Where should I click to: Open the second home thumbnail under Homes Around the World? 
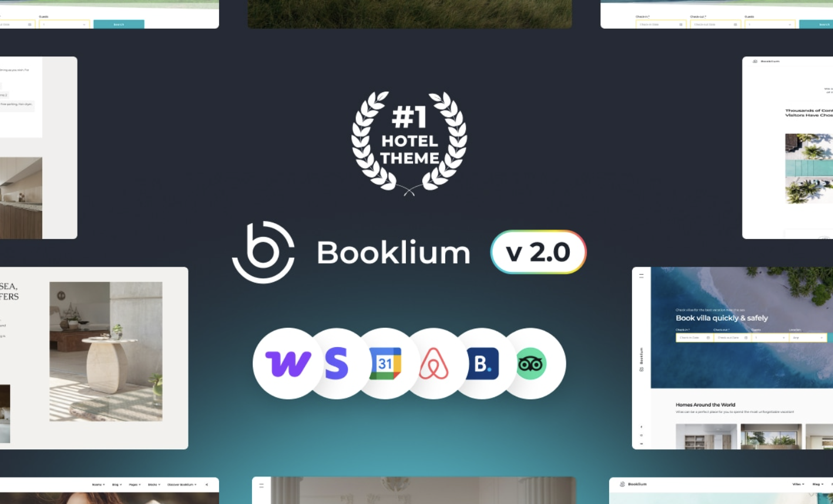pyautogui.click(x=771, y=436)
